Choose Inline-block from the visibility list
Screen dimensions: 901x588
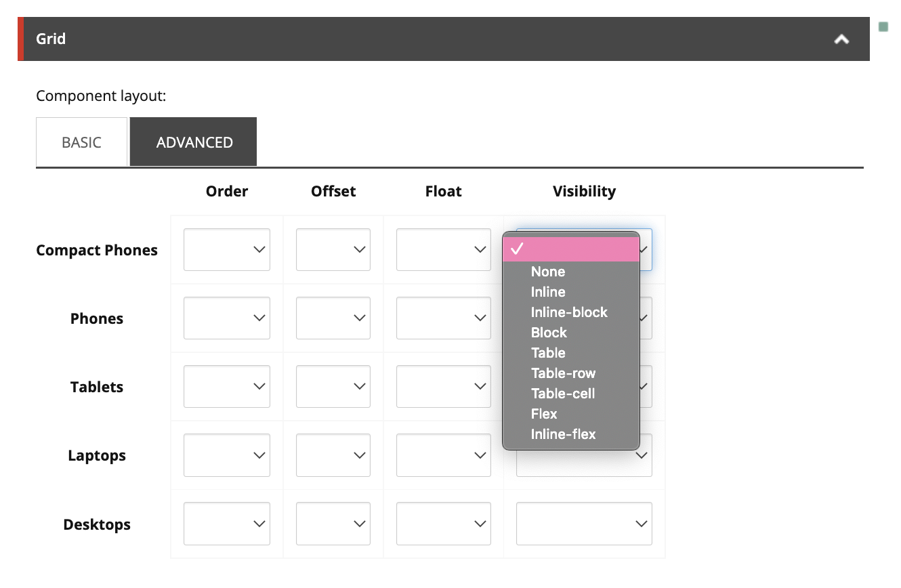click(x=571, y=312)
